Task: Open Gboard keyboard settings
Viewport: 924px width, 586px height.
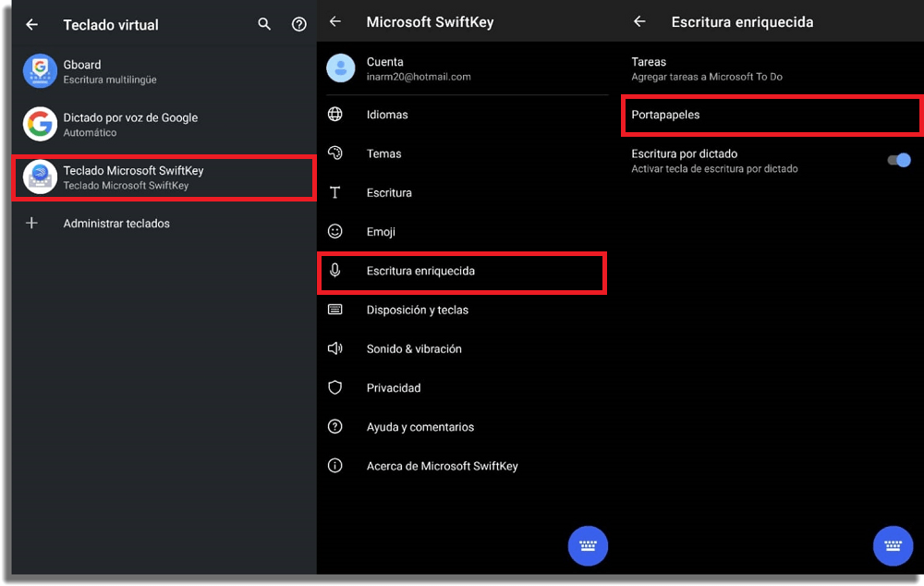Action: [164, 71]
